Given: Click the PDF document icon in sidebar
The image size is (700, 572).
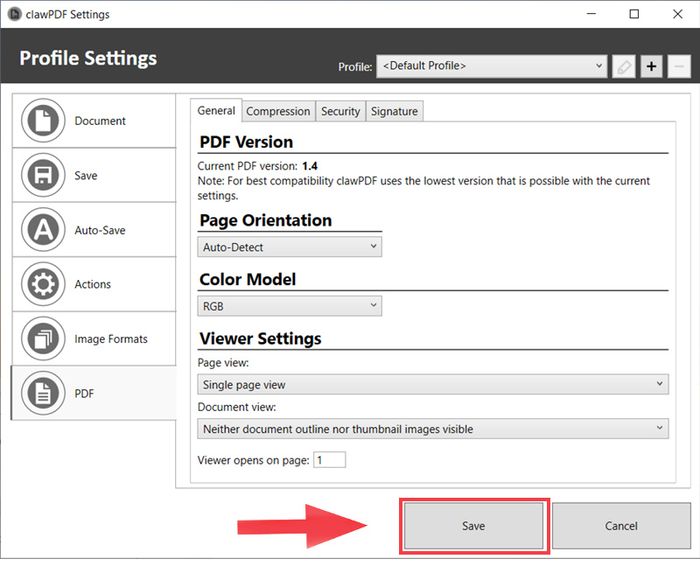Looking at the screenshot, I should click(x=43, y=393).
